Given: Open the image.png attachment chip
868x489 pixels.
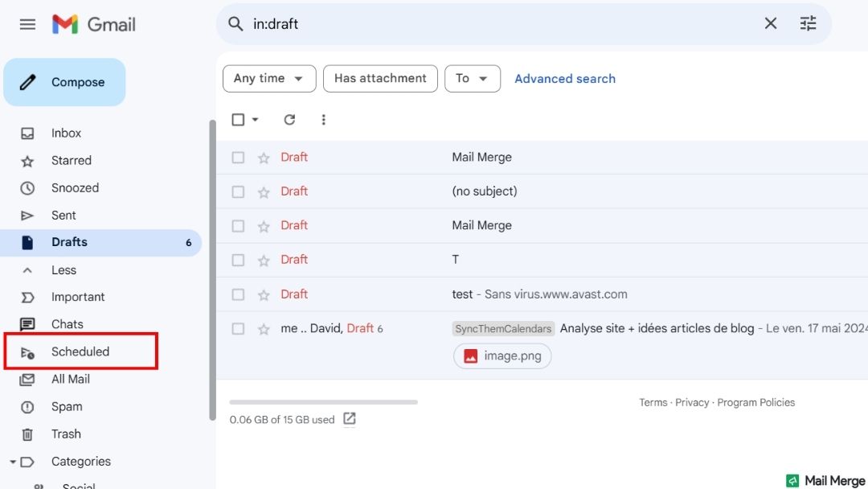Looking at the screenshot, I should [502, 356].
